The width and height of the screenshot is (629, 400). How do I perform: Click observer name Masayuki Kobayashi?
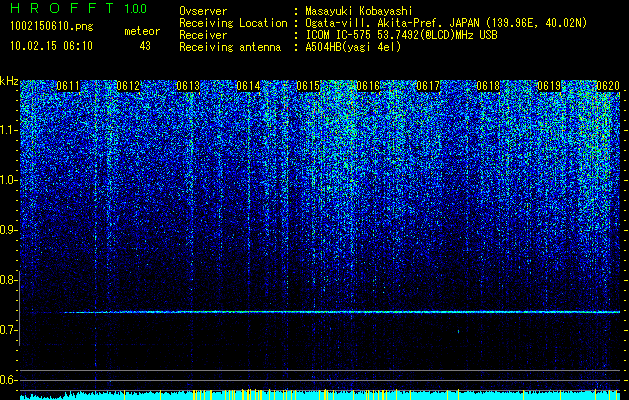[359, 11]
